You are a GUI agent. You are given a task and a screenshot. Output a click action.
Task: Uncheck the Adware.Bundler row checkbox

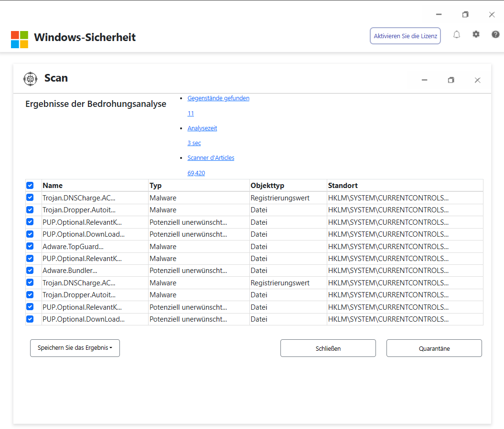[30, 271]
